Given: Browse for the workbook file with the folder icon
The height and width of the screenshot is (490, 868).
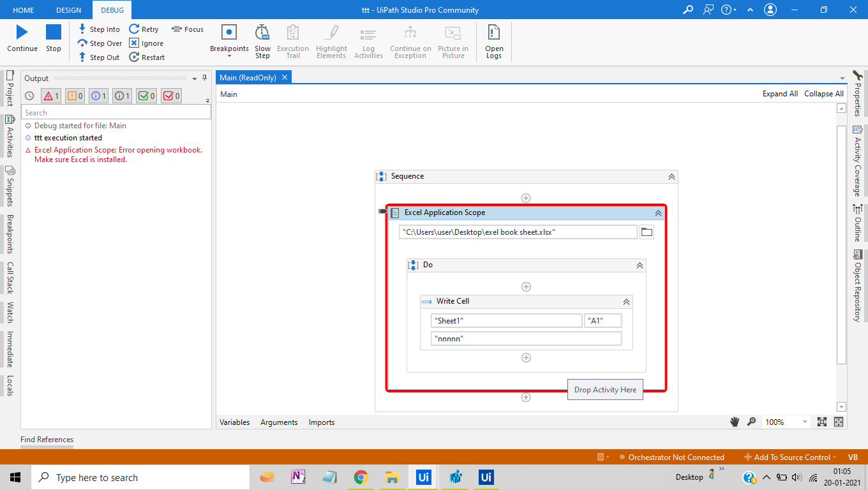Looking at the screenshot, I should click(647, 232).
